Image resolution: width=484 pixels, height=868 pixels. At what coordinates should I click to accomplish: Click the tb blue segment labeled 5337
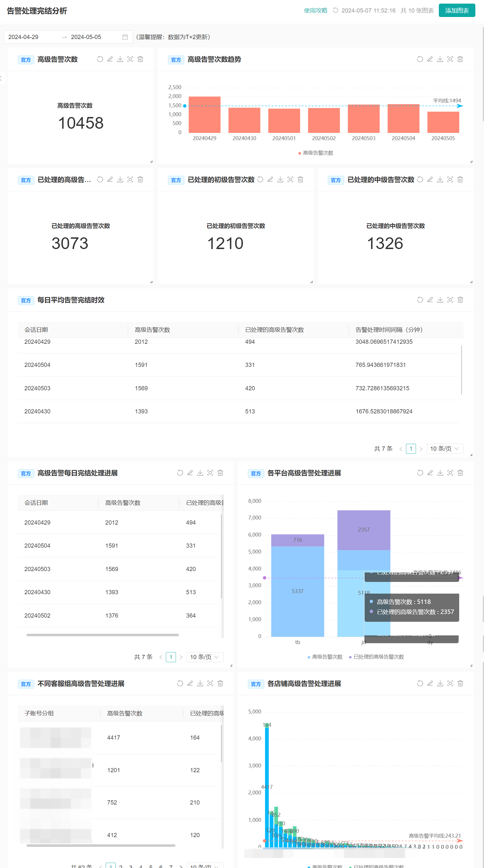coord(297,591)
